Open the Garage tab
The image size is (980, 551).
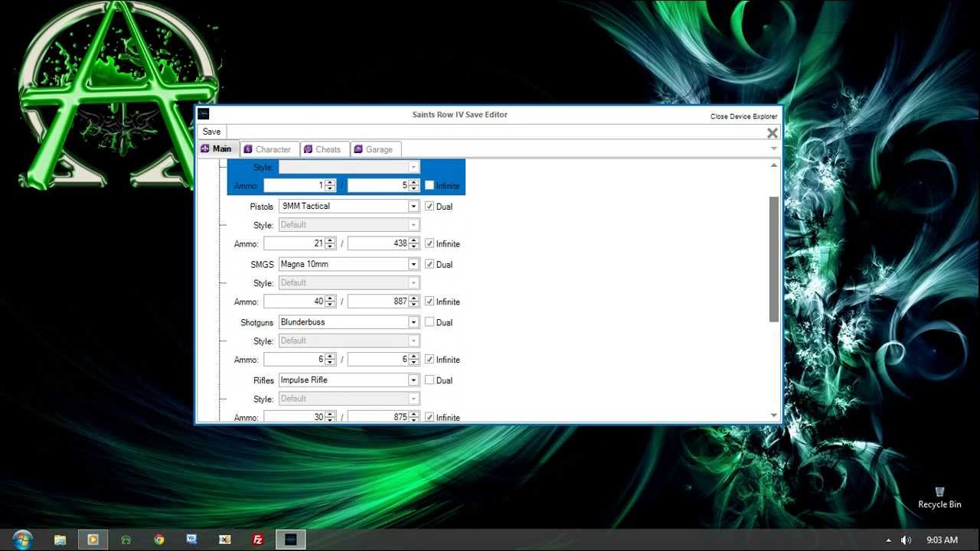pos(375,149)
